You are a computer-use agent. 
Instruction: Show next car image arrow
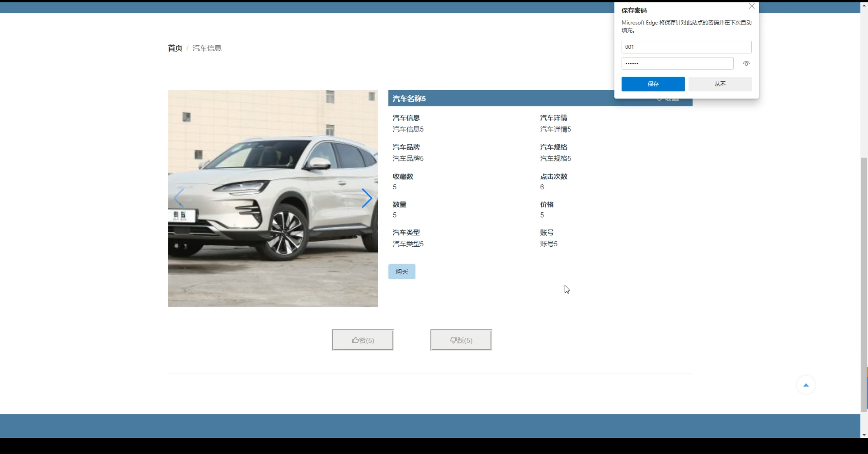[x=367, y=198]
